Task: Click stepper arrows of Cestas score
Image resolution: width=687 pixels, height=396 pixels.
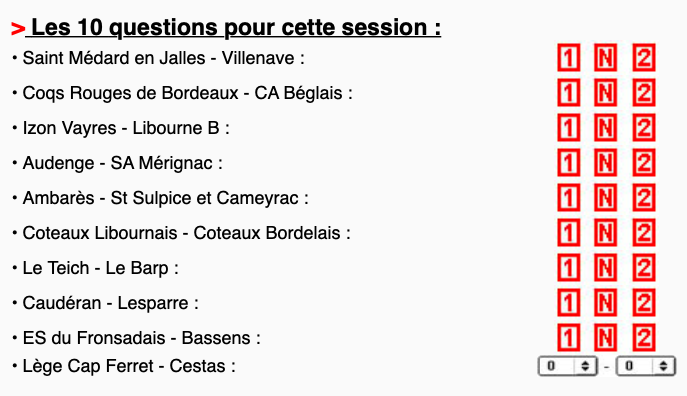Action: [663, 366]
